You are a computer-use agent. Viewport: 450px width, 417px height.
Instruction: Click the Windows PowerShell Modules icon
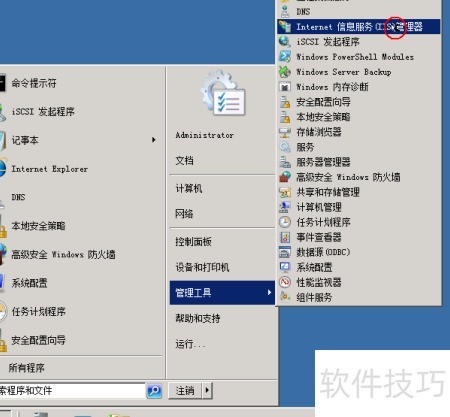[x=285, y=56]
